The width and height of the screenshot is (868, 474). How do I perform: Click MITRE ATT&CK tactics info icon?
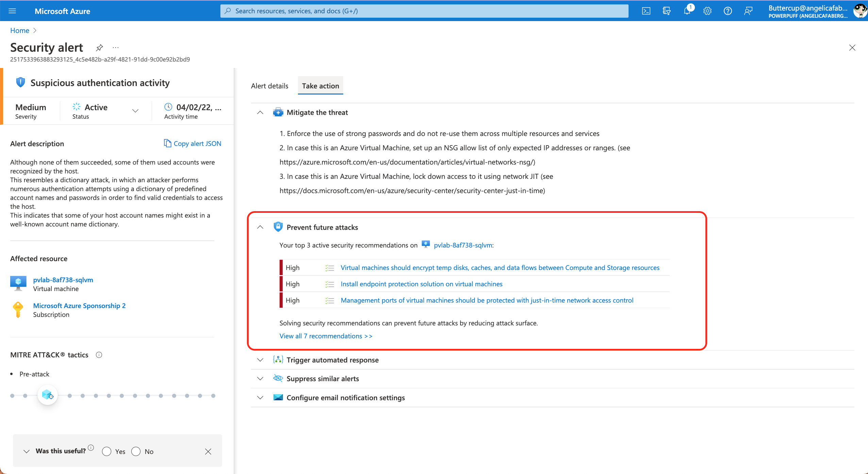(x=99, y=355)
